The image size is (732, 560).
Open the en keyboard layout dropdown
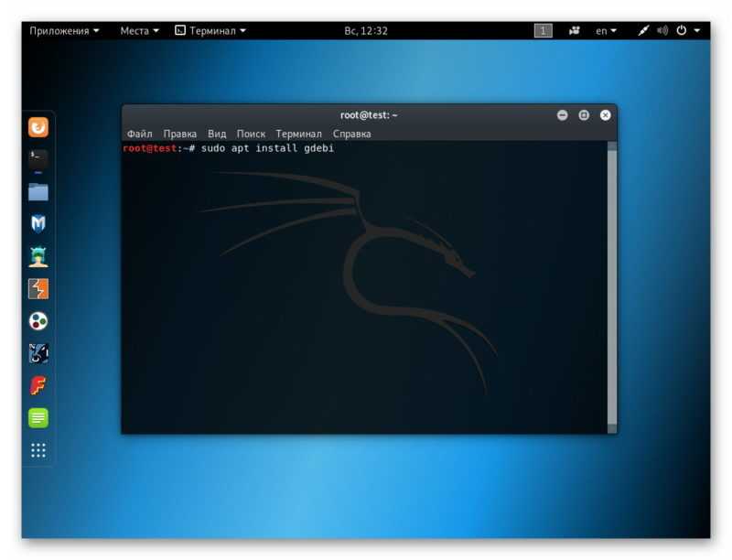coord(606,31)
